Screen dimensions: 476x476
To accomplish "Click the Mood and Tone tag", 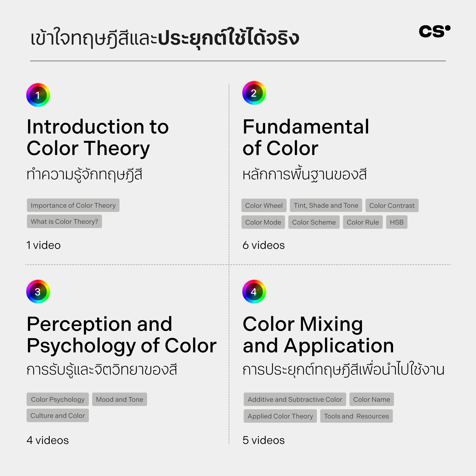I will pyautogui.click(x=120, y=399).
